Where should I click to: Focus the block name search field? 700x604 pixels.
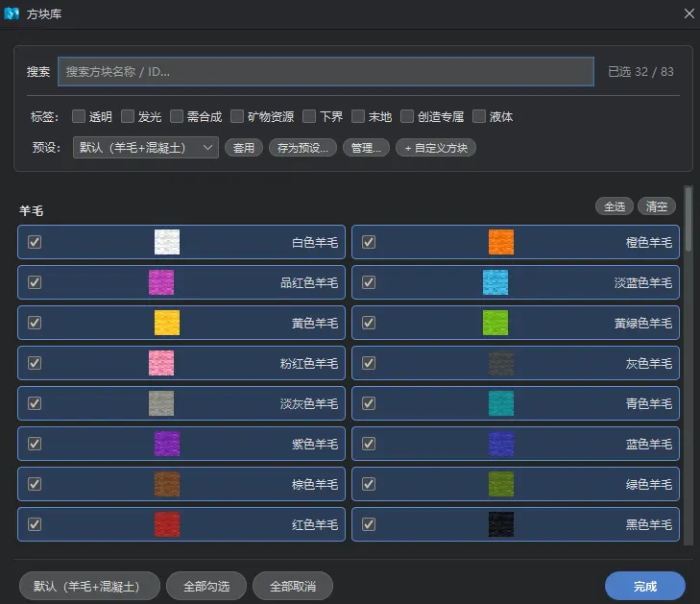[x=326, y=71]
